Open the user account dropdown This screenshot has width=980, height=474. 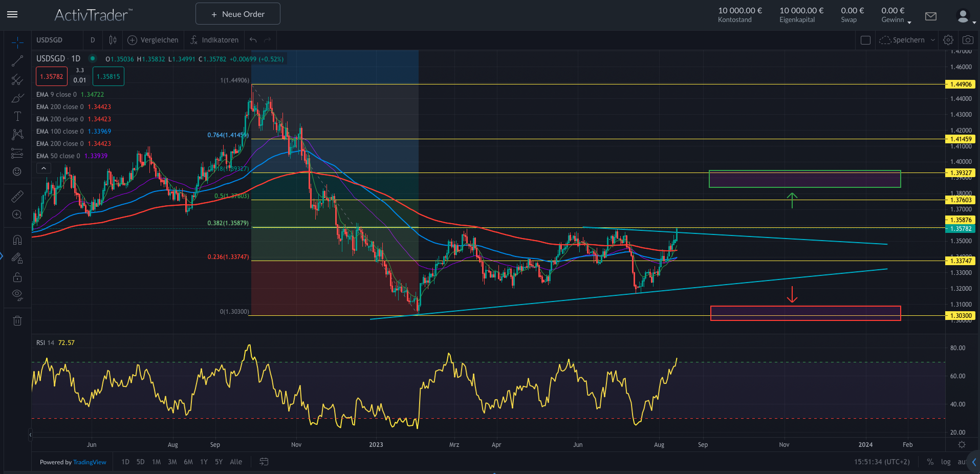(x=966, y=17)
